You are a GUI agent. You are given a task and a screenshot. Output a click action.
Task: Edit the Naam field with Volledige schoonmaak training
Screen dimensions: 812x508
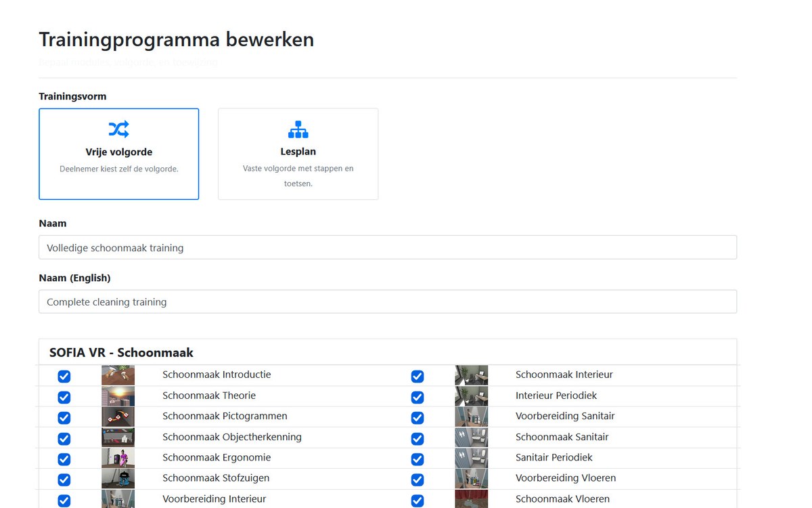[388, 247]
